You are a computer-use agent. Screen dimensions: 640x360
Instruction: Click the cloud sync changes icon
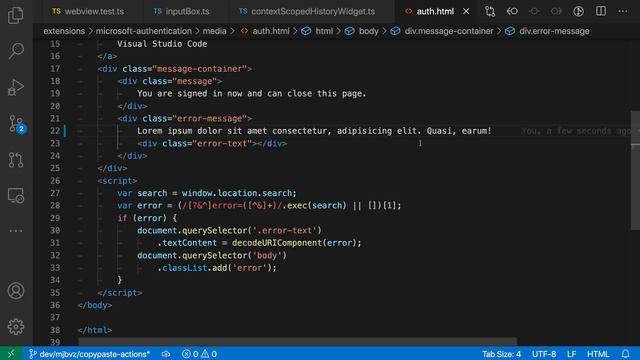click(166, 354)
